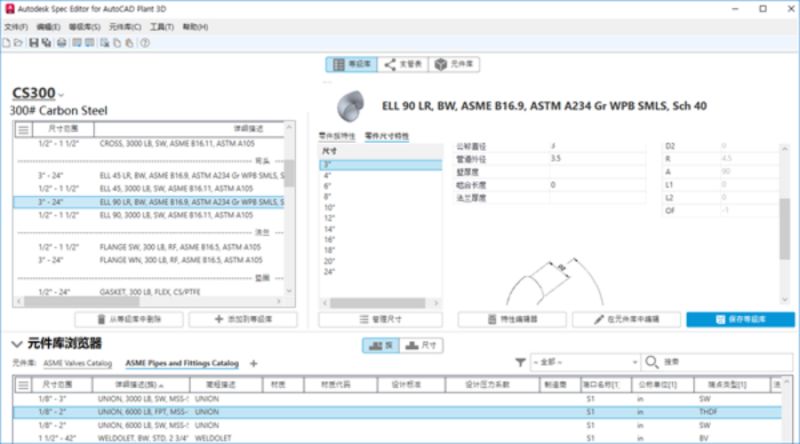
Task: Click the paste clipboard toolbar icon
Action: coord(130,43)
